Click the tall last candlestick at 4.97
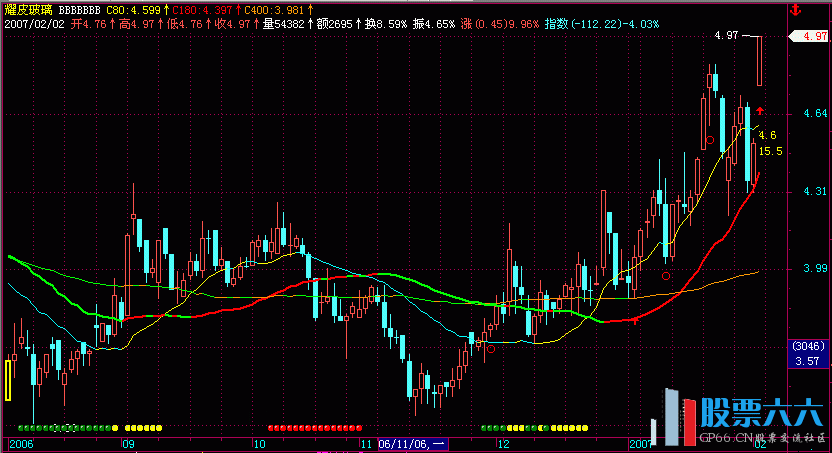The image size is (832, 453). (760, 60)
